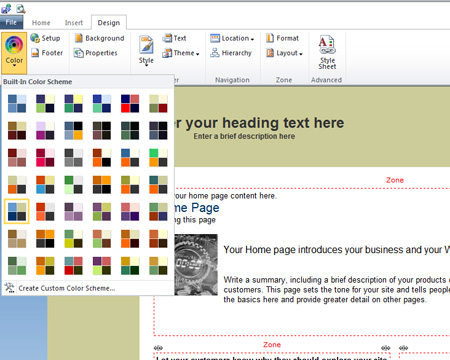The image size is (450, 360).
Task: Choose the first light blue color scheme
Action: pos(17,103)
